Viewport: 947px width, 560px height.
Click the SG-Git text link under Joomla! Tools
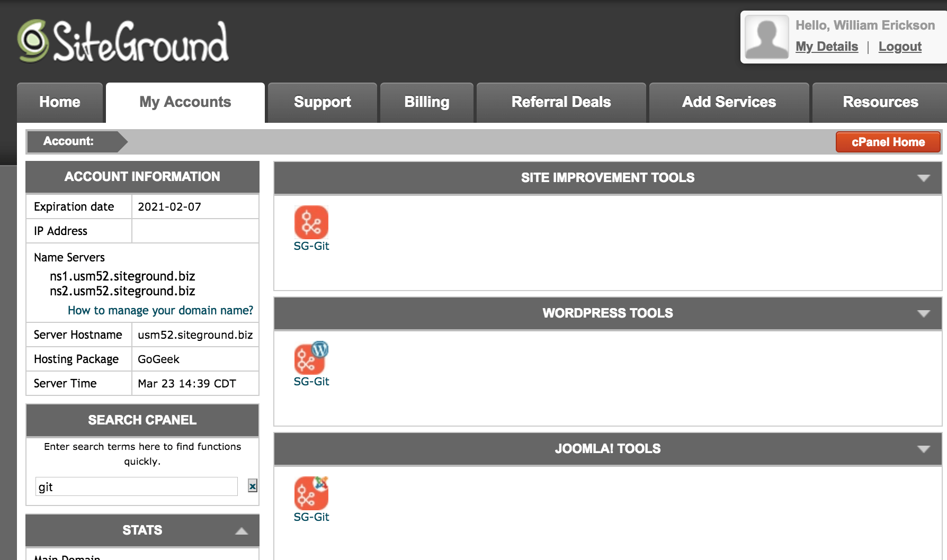point(311,517)
